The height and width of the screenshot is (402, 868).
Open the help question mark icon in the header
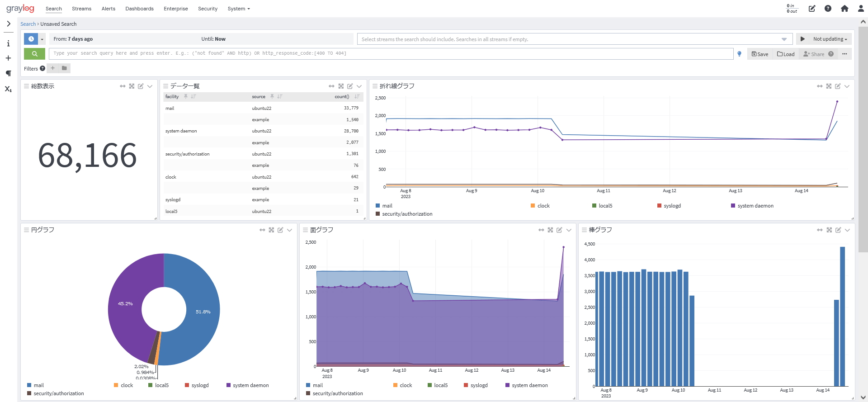point(828,9)
